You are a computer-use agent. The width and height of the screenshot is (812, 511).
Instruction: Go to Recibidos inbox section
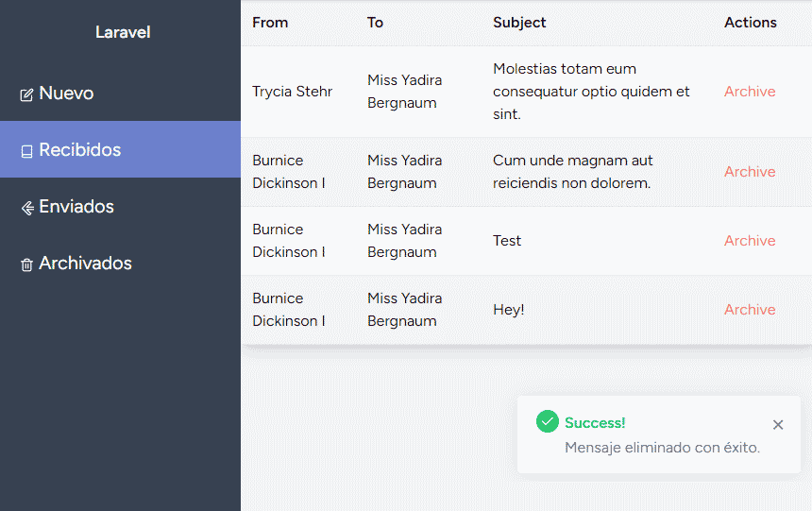click(80, 150)
